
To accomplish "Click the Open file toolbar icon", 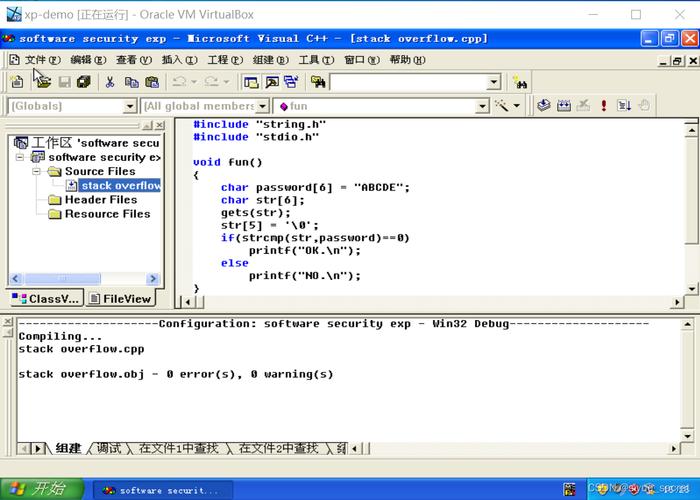I will [42, 82].
